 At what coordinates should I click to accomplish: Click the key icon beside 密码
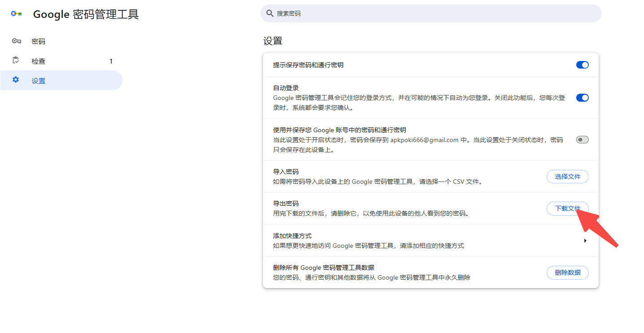pyautogui.click(x=17, y=41)
